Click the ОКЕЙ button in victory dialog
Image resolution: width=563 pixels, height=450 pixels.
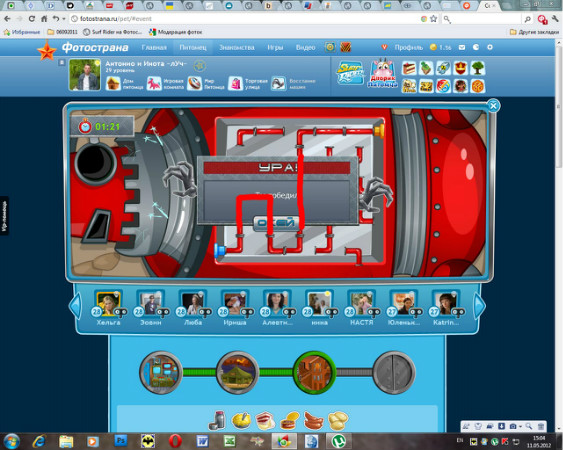[276, 223]
